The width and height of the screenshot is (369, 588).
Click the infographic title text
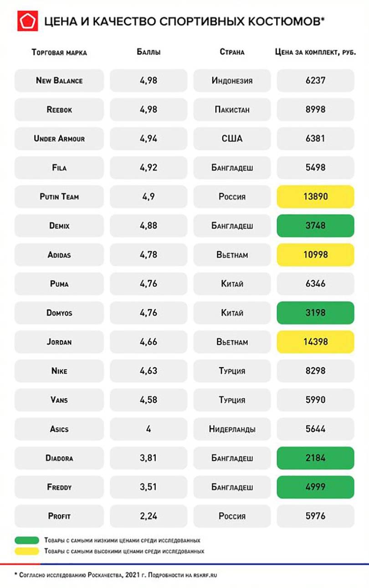[184, 21]
